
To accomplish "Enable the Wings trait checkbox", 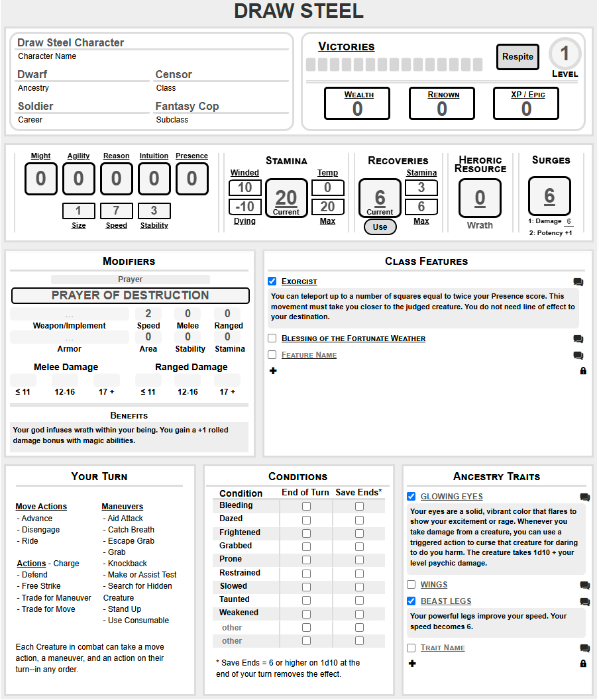I will pos(411,585).
